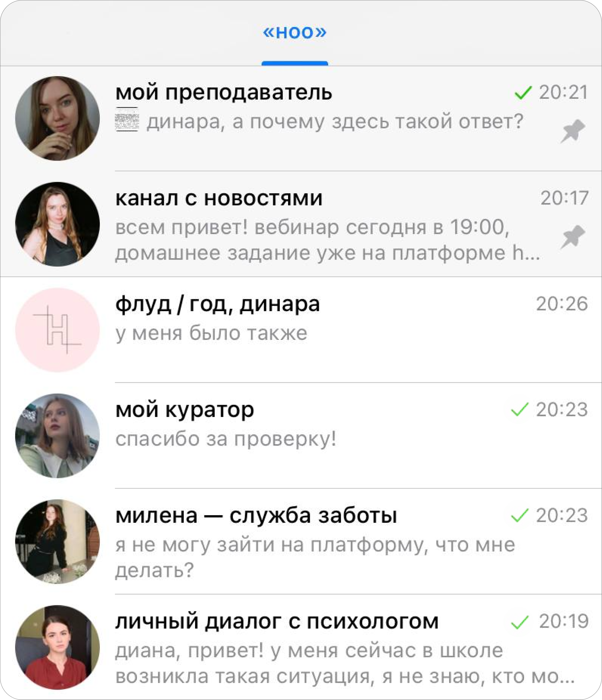The image size is (602, 700).
Task: Click the green checkmark beside 20:21
Action: [x=523, y=93]
